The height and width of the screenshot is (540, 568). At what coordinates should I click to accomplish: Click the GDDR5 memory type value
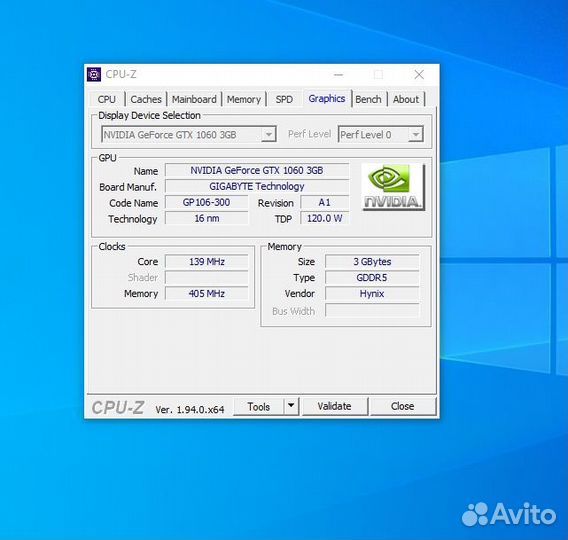pos(372,277)
